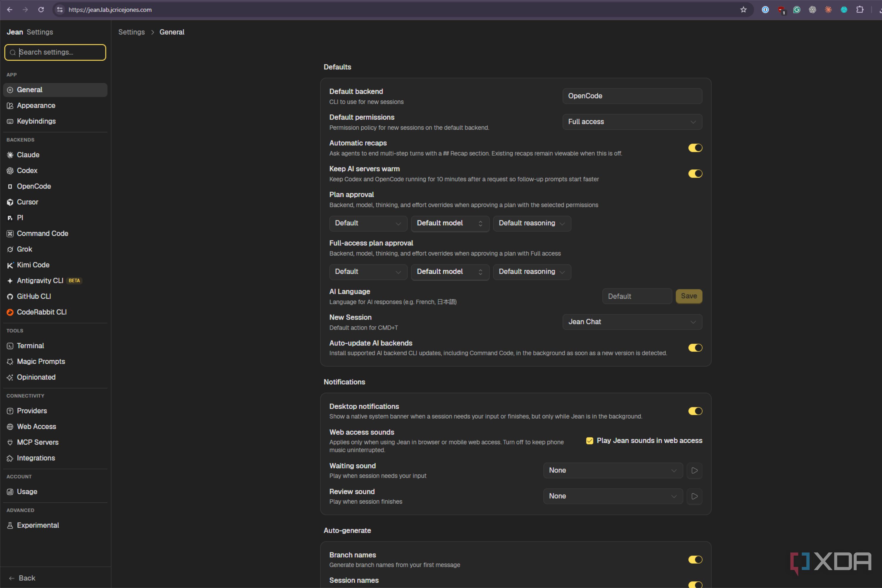Viewport: 882px width, 588px height.
Task: Bookmark this page with star icon
Action: click(x=743, y=10)
